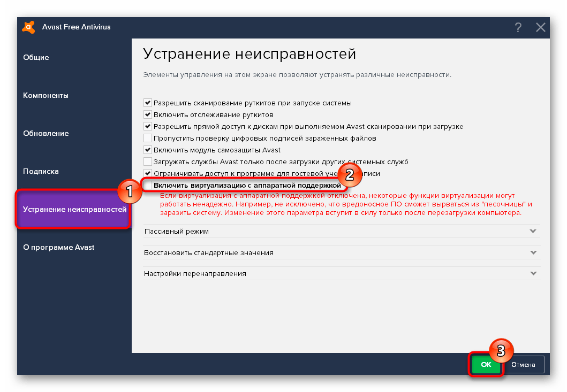567x392 pixels.
Task: Close the Avast settings window
Action: pyautogui.click(x=541, y=28)
